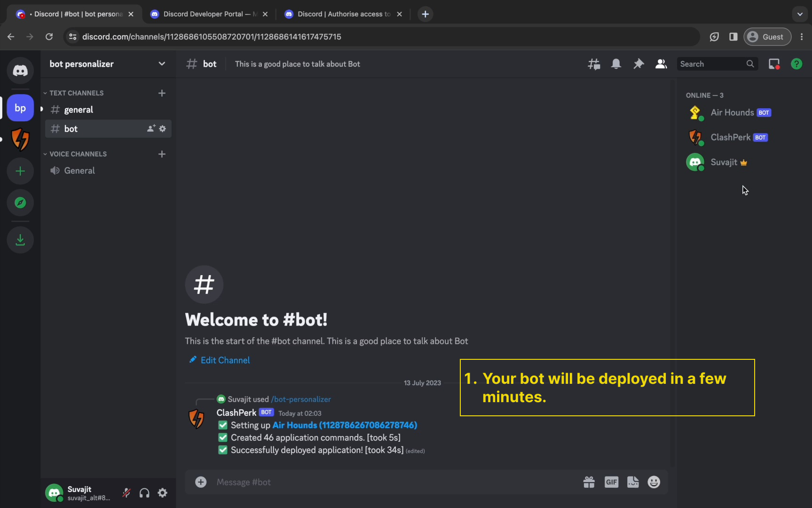The image size is (812, 508).
Task: Collapse the TEXT CHANNELS category
Action: (76, 93)
